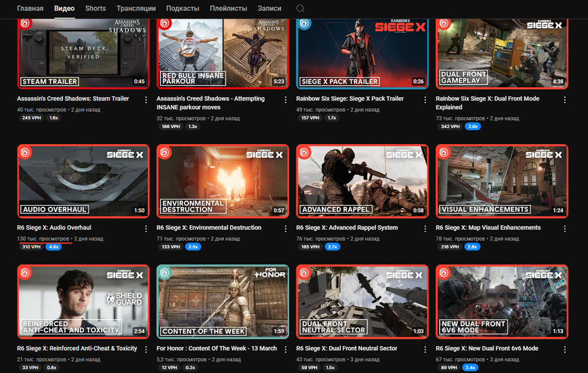Screen dimensions: 588x373
Task: Play the Red Bull Insane Parkour thumbnail
Action: click(x=223, y=53)
